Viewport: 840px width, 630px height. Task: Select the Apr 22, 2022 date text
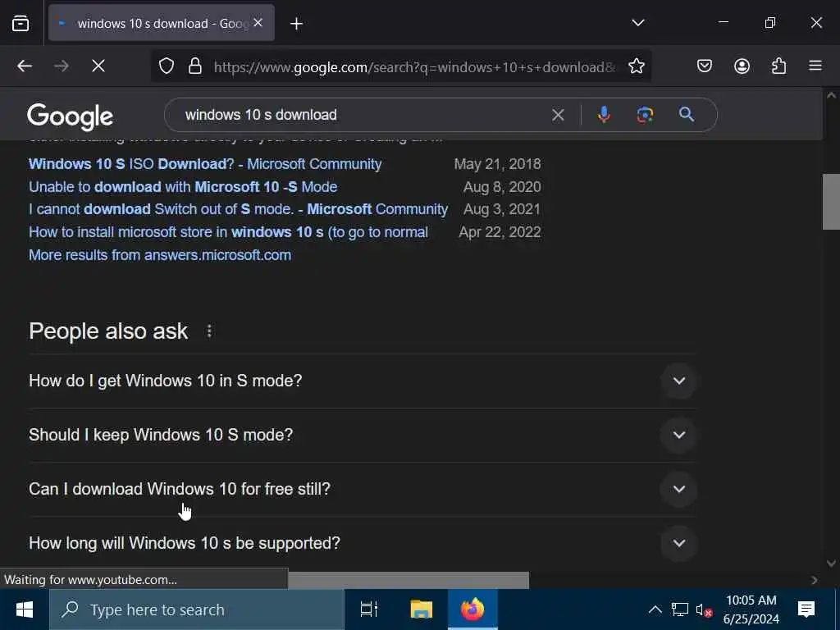[500, 232]
